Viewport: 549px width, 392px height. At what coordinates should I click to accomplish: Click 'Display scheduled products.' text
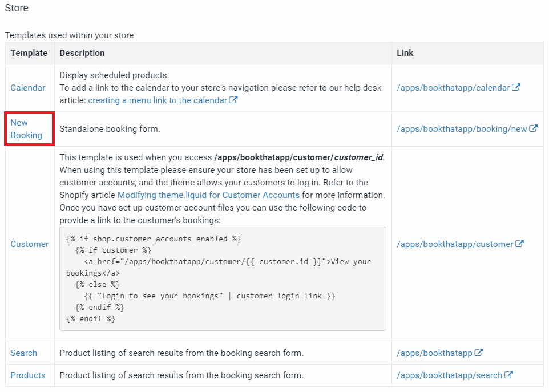114,75
